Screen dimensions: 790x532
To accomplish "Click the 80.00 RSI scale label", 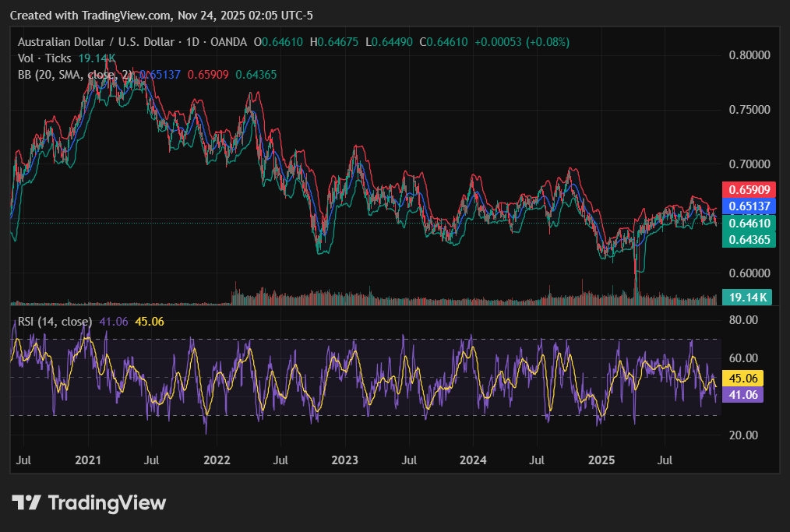I will tap(742, 319).
